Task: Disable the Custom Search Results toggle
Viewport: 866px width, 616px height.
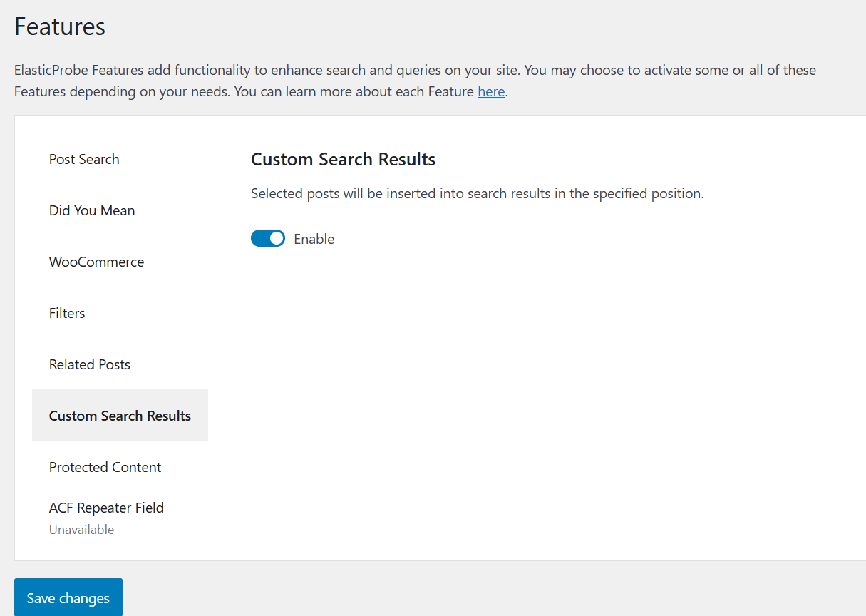Action: (x=268, y=237)
